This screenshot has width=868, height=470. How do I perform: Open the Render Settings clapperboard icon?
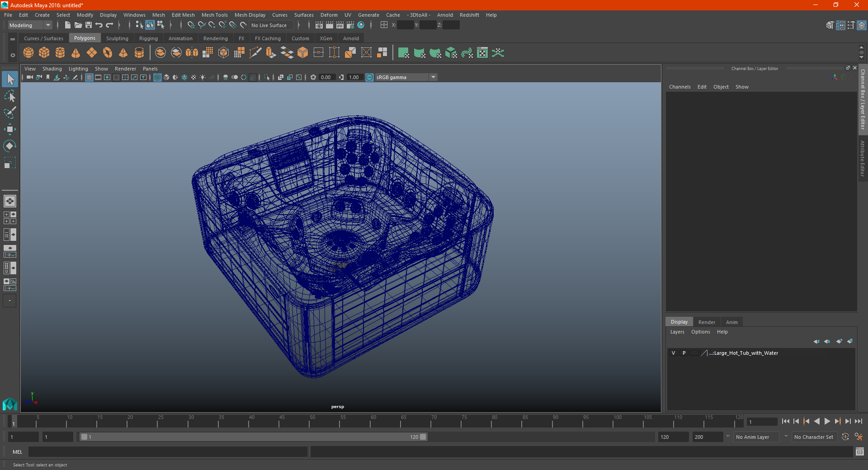pos(350,25)
